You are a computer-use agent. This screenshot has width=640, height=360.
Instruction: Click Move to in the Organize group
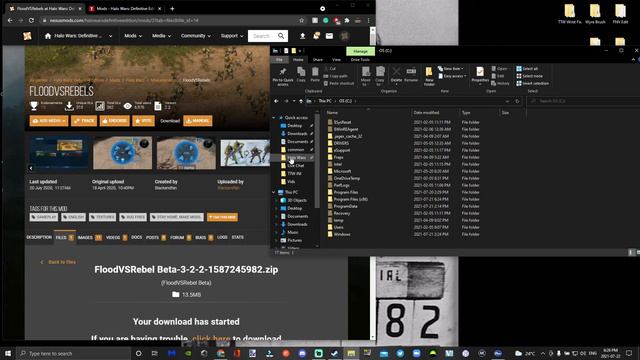(366, 76)
